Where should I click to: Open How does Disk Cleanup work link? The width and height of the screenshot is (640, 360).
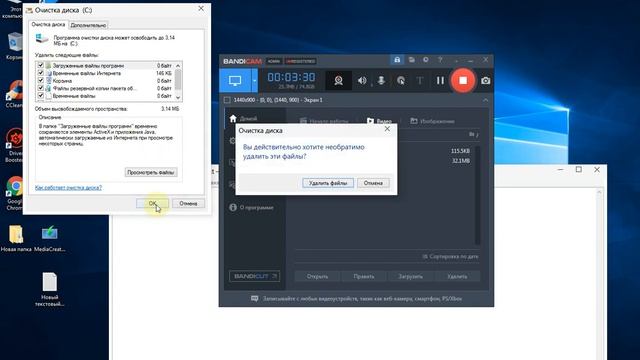point(68,188)
